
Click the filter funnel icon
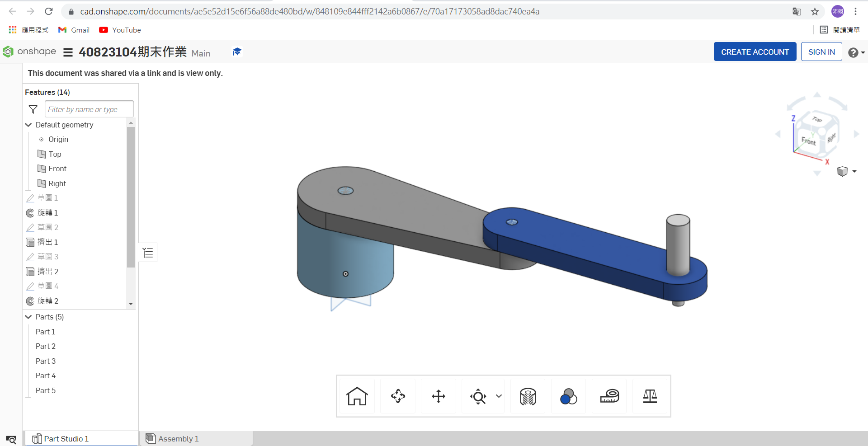pyautogui.click(x=33, y=109)
